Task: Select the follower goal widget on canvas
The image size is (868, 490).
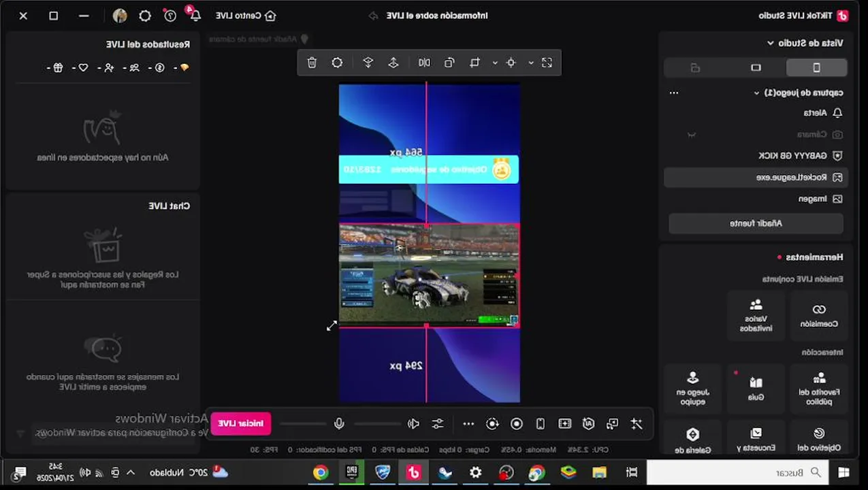Action: (x=429, y=169)
